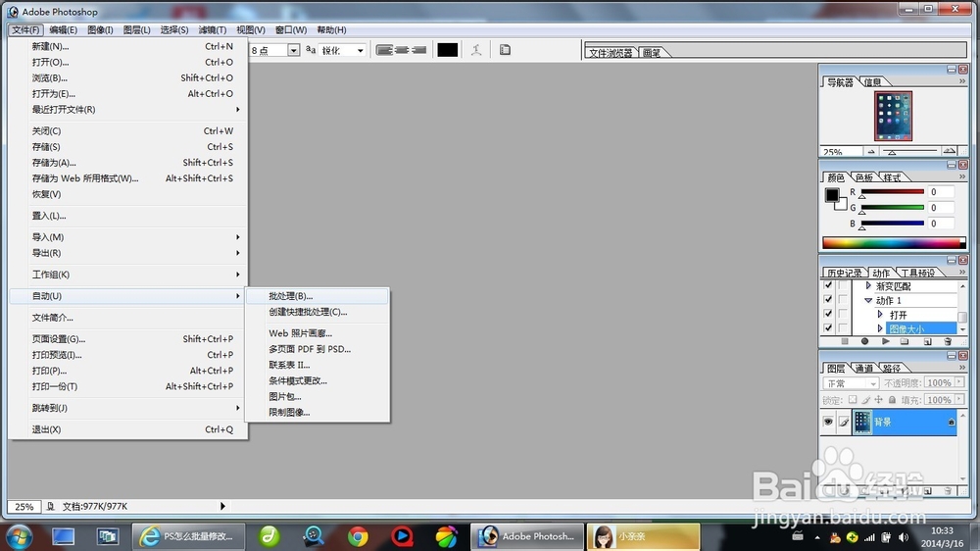
Task: Click the text color black swatch
Action: coord(448,50)
